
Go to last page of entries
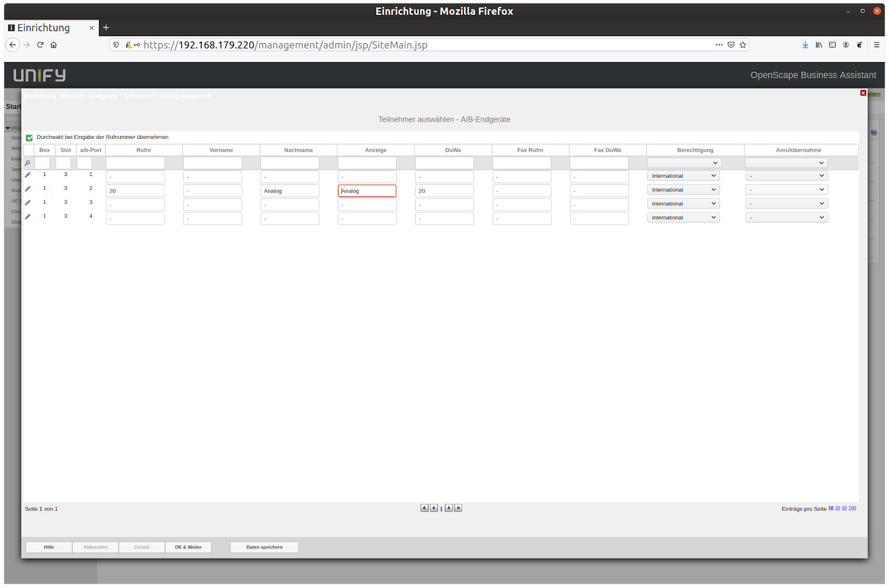pyautogui.click(x=458, y=508)
